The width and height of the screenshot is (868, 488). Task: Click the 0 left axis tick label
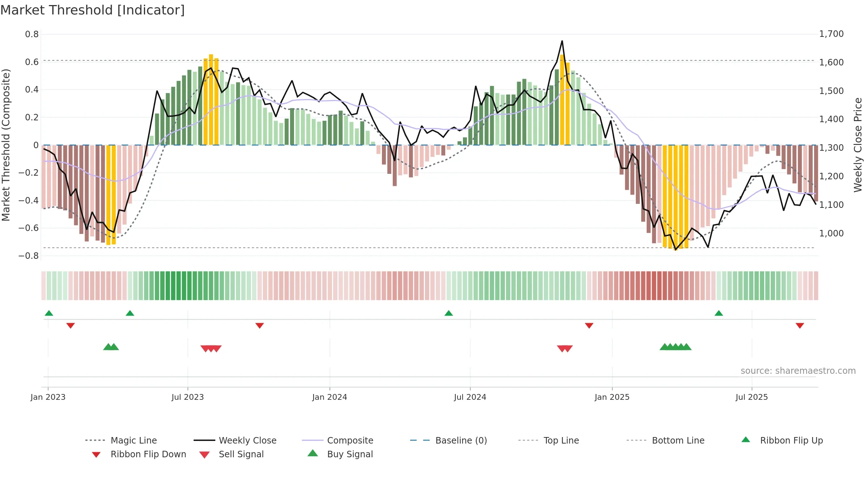pos(36,145)
